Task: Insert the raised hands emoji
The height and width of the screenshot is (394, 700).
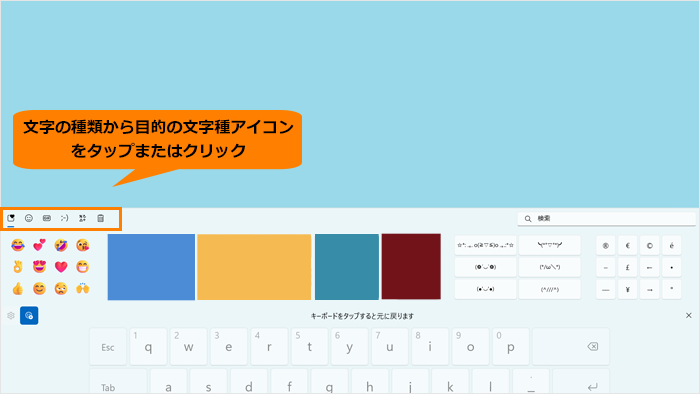Action: tap(83, 289)
